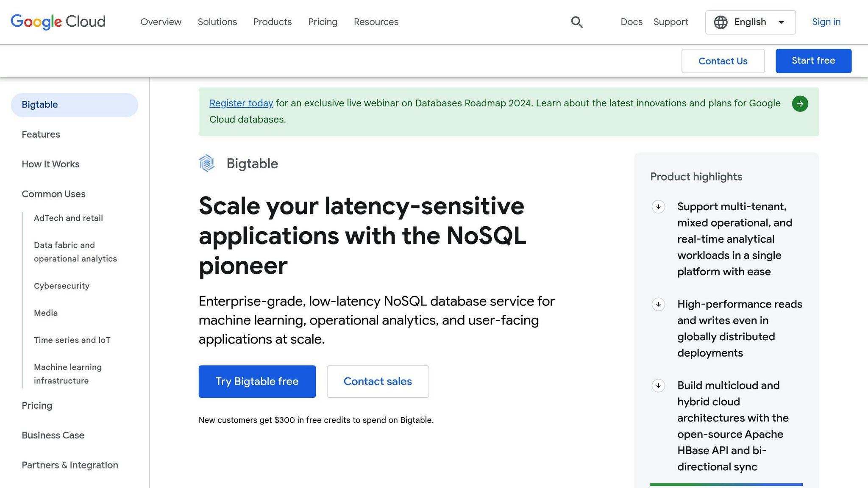
Task: Click the arrow icon beside multi-tenant highlight
Action: [658, 208]
